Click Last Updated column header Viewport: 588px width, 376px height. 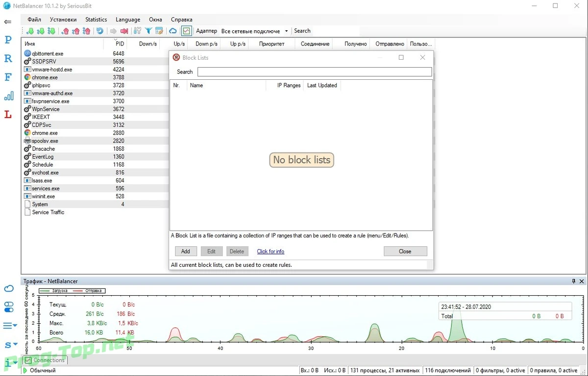point(322,85)
